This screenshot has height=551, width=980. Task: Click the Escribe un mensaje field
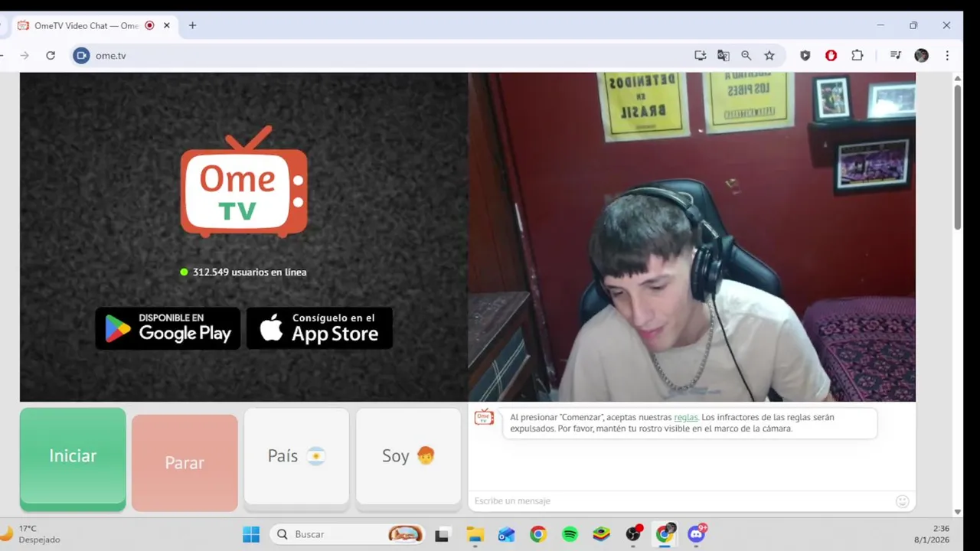pos(681,501)
